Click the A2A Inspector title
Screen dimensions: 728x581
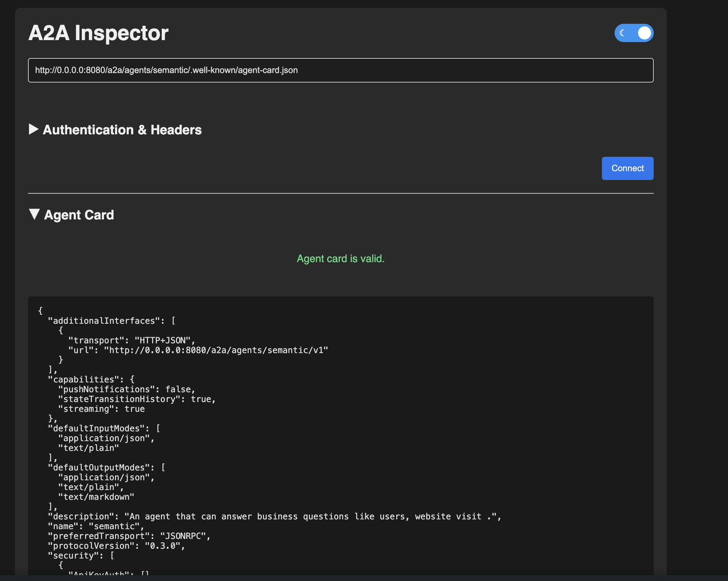tap(98, 33)
